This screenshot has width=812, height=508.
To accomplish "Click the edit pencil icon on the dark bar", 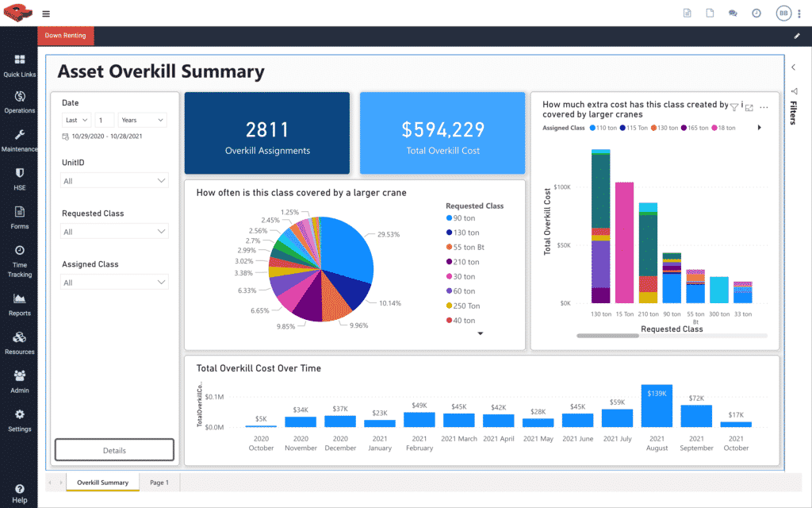I will coord(798,36).
